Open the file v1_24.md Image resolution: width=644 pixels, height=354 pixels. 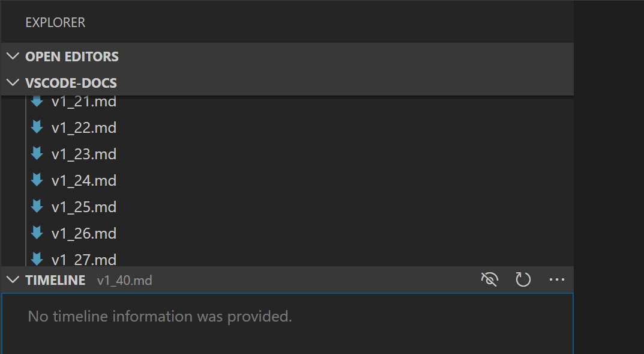[84, 180]
